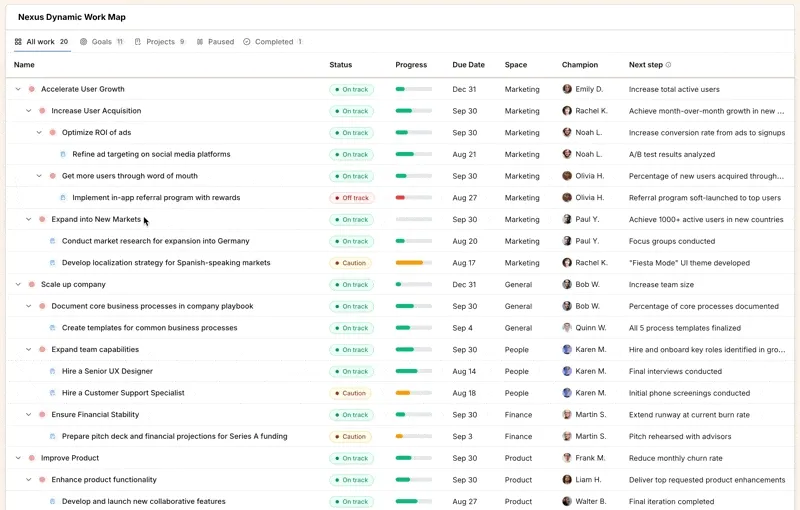The height and width of the screenshot is (510, 800).
Task: Open Develop localization strategy for Spanish-speaking markets
Action: (166, 263)
